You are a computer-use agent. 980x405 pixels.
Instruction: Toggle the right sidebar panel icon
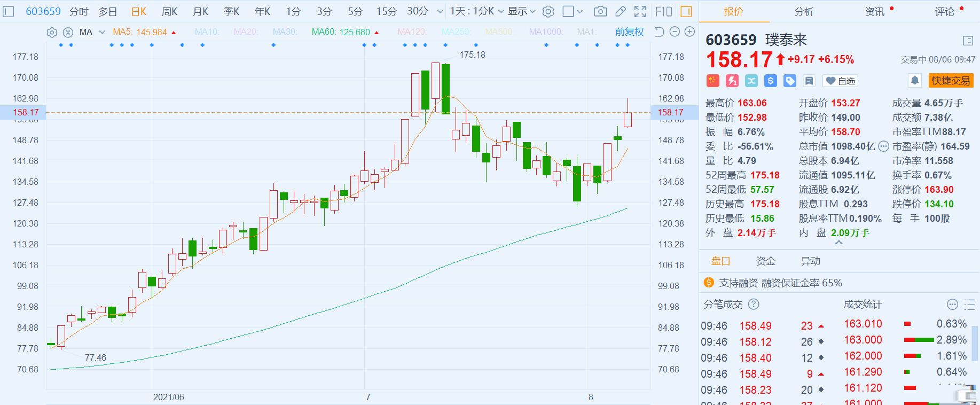pos(686,11)
